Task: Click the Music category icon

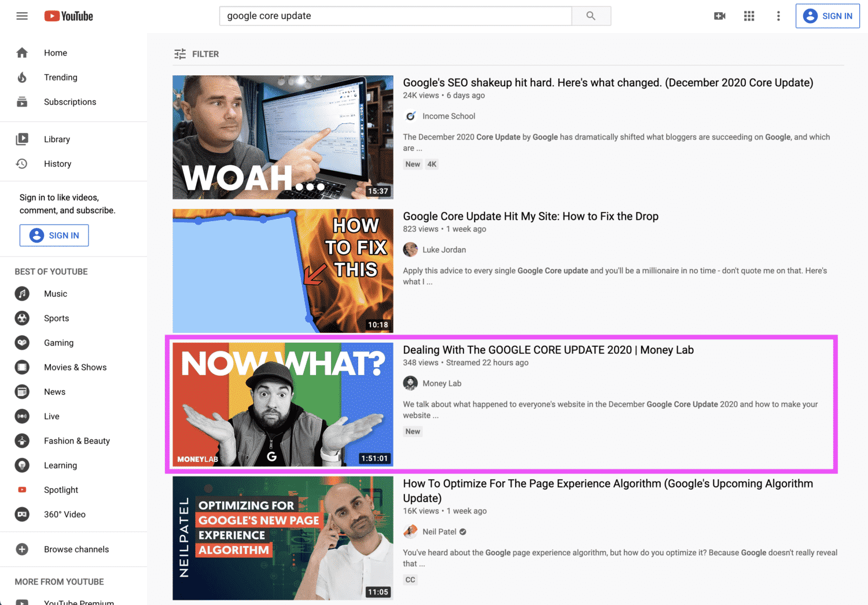Action: pos(22,294)
